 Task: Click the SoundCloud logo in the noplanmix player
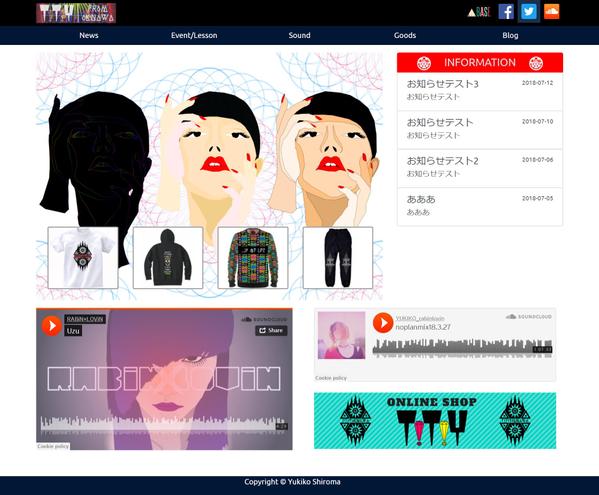[529, 317]
